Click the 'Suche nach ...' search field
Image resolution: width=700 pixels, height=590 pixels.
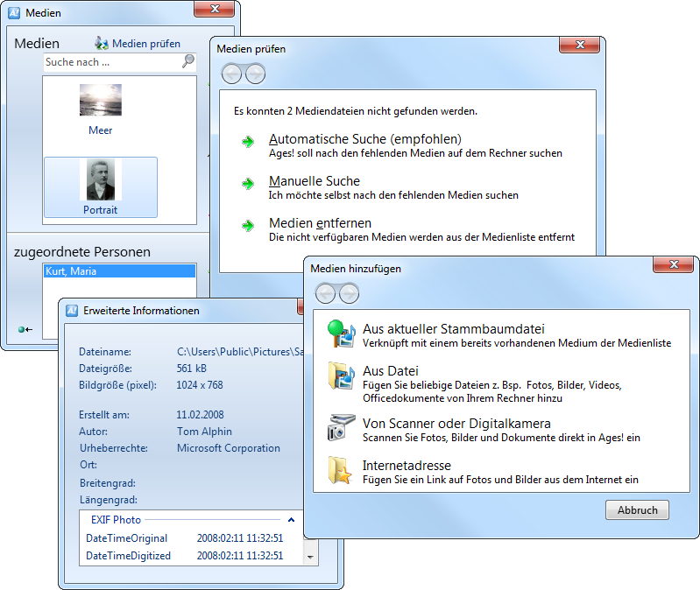click(x=110, y=62)
